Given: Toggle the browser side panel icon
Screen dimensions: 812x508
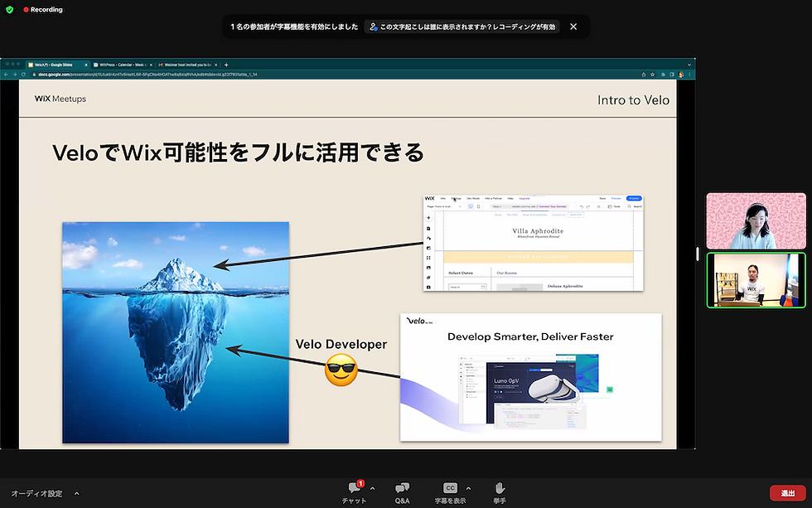Looking at the screenshot, I should click(x=672, y=75).
